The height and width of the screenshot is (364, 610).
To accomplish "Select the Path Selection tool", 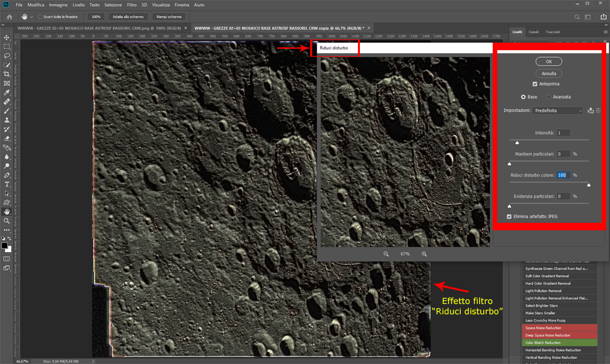I will (7, 193).
